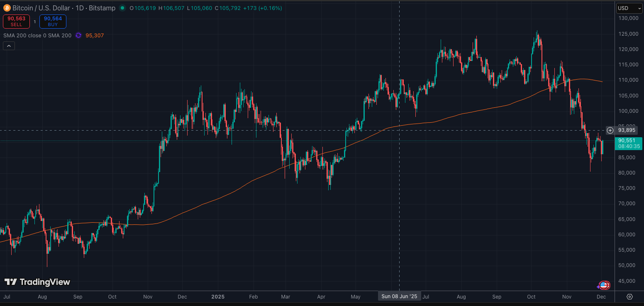Open the USD currency dropdown

629,8
